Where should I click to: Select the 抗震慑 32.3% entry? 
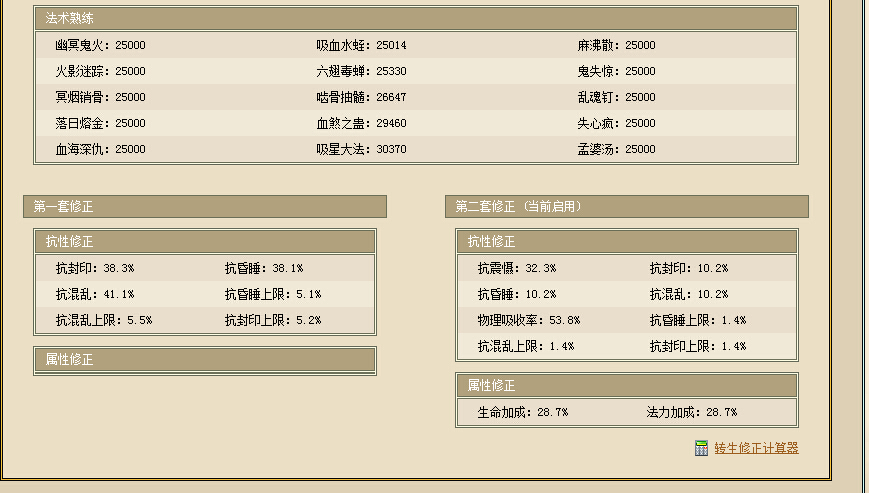[516, 268]
